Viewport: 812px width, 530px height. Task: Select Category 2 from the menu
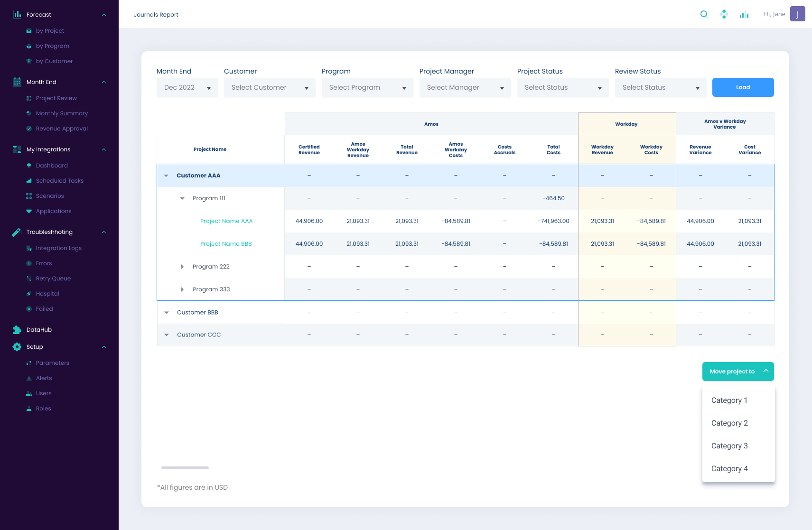pyautogui.click(x=729, y=423)
